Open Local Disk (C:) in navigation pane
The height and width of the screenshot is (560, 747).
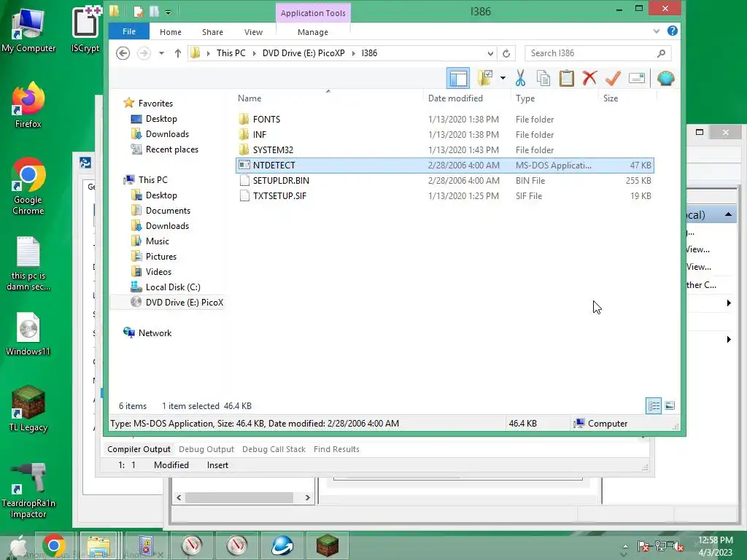(x=172, y=287)
